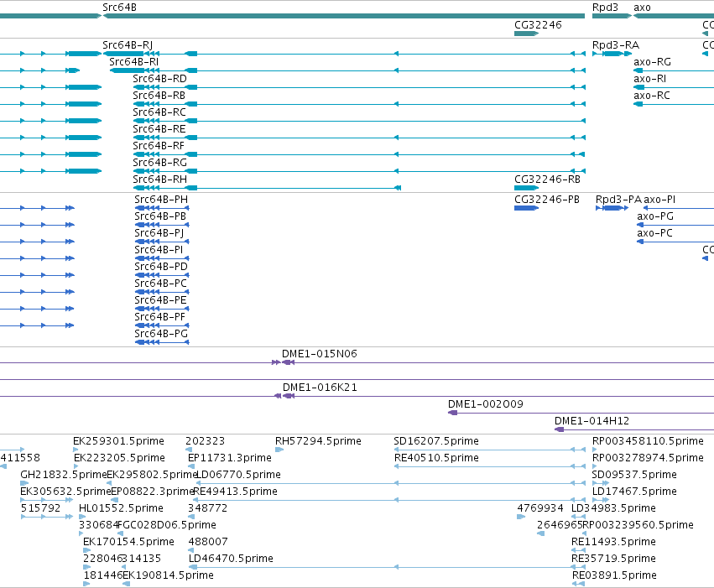714x588 pixels.
Task: Select the Rpd3 gene label
Action: pyautogui.click(x=605, y=8)
